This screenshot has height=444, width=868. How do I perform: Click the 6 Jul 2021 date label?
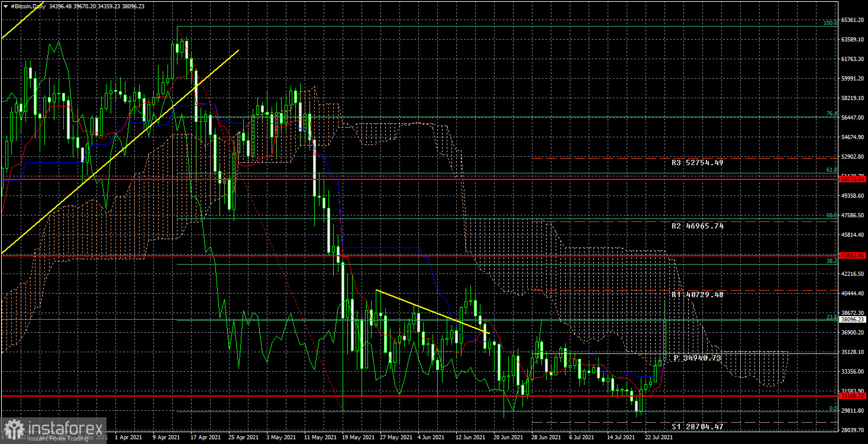(582, 437)
